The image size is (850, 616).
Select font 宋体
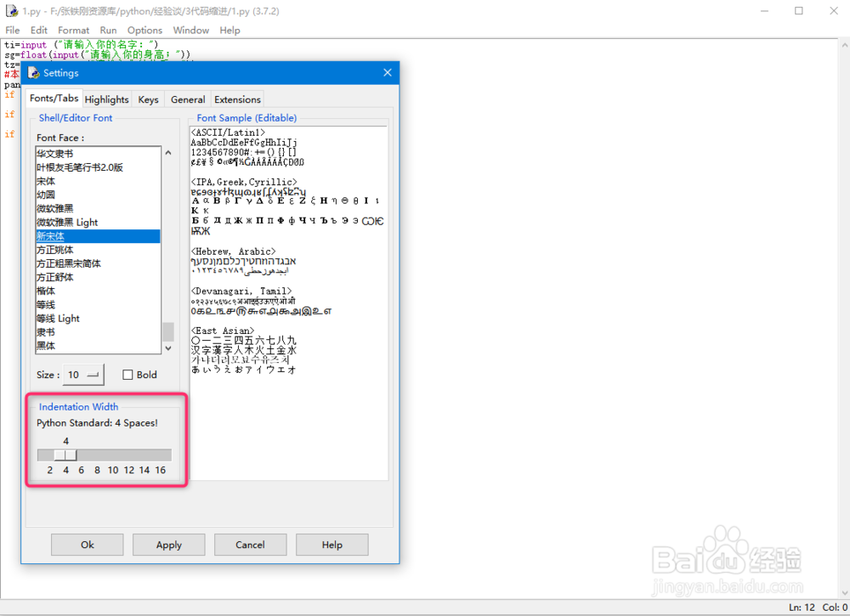[98, 181]
